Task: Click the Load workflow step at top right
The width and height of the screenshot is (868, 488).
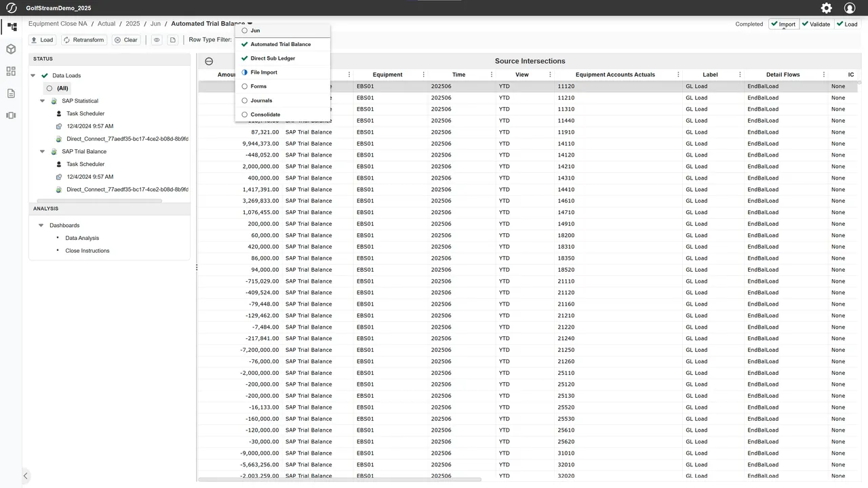Action: (x=847, y=24)
